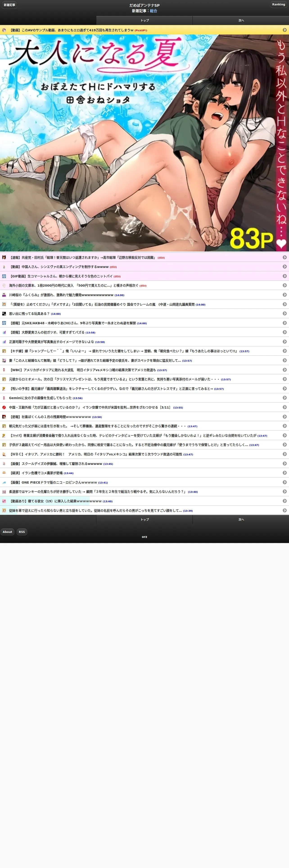The image size is (289, 868).
Task: Click the arrow on the 生コマーシャルさん row
Action: click(285, 276)
